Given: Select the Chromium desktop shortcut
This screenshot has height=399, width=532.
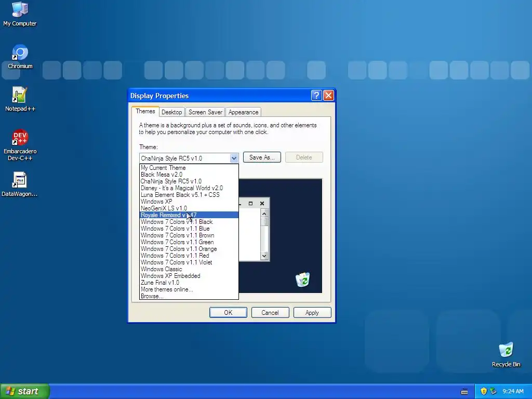Looking at the screenshot, I should click(x=20, y=56).
